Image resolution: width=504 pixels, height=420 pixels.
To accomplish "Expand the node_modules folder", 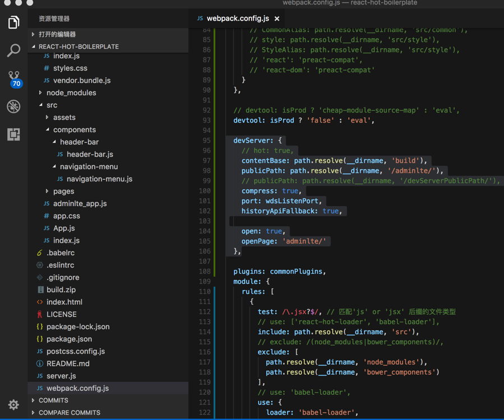I will point(71,93).
